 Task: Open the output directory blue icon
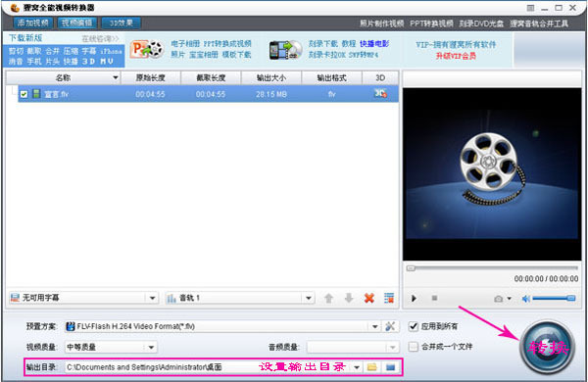390,367
